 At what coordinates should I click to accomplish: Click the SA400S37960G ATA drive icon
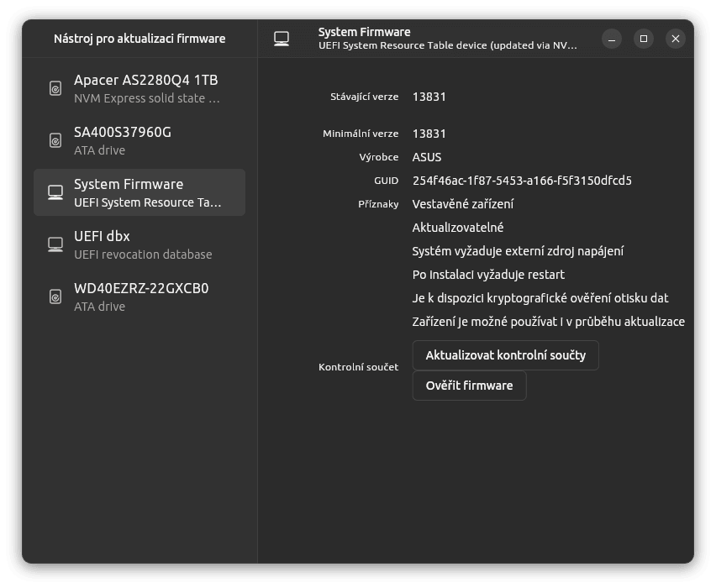[x=55, y=140]
